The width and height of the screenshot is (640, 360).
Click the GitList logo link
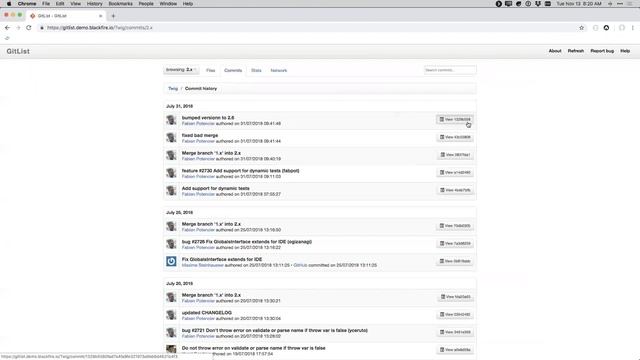(18, 51)
